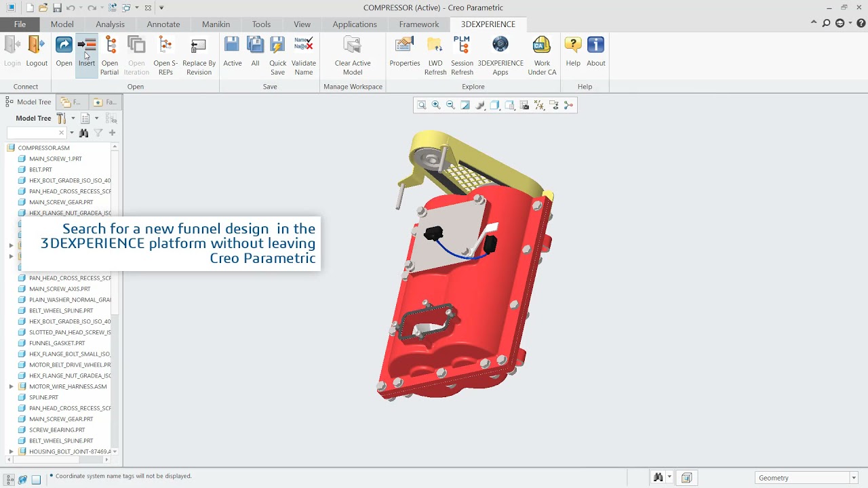868x488 pixels.
Task: Click the Logout icon in Connect group
Action: (x=37, y=45)
